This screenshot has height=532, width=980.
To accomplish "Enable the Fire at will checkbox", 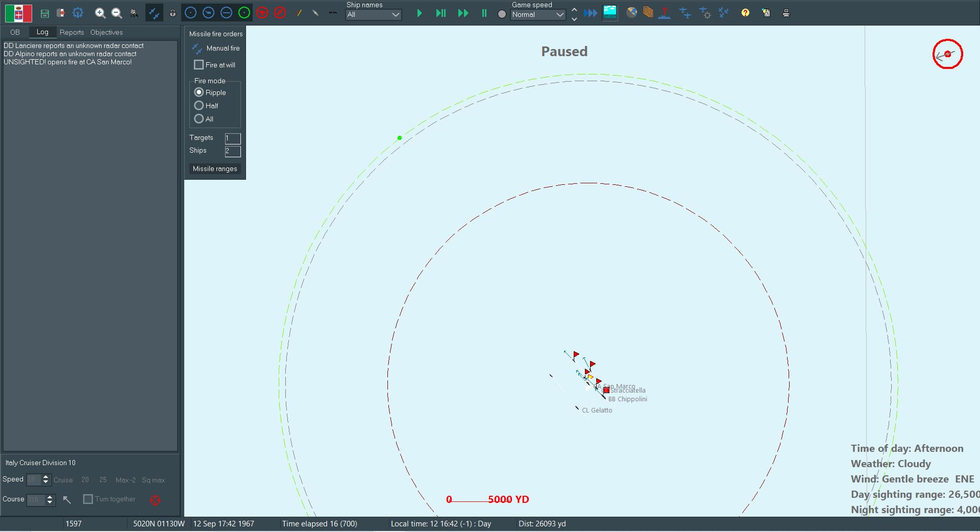I will point(199,65).
